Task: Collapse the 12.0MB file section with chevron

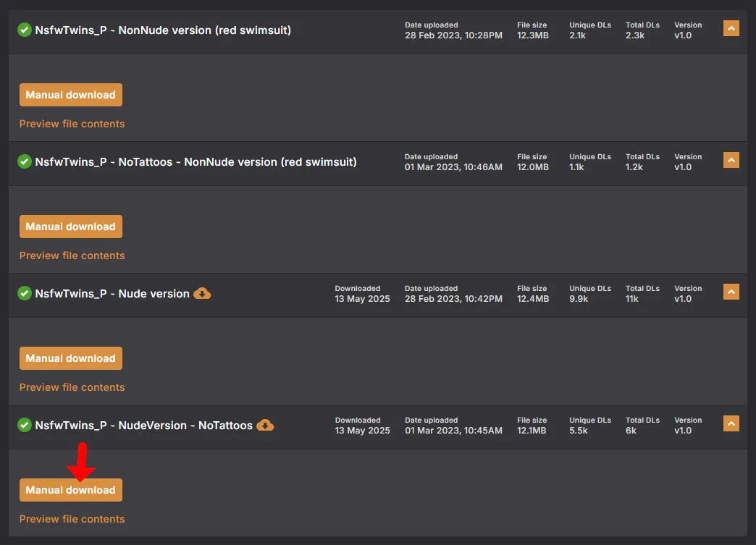Action: click(x=731, y=160)
